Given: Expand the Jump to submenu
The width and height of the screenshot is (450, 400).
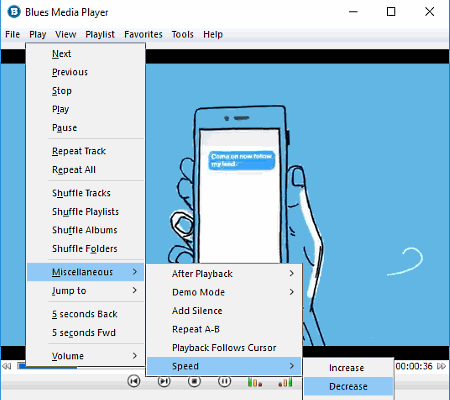Looking at the screenshot, I should tap(85, 291).
